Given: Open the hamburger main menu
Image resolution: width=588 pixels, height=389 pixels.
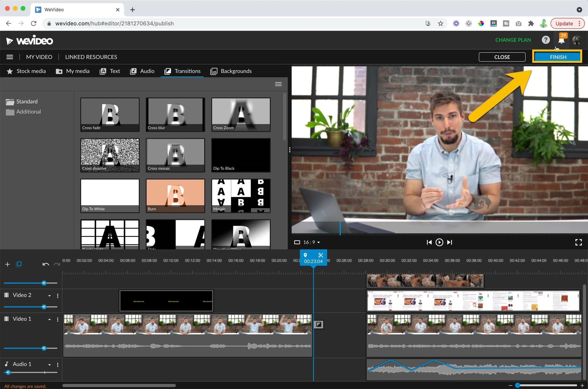Looking at the screenshot, I should (x=10, y=57).
